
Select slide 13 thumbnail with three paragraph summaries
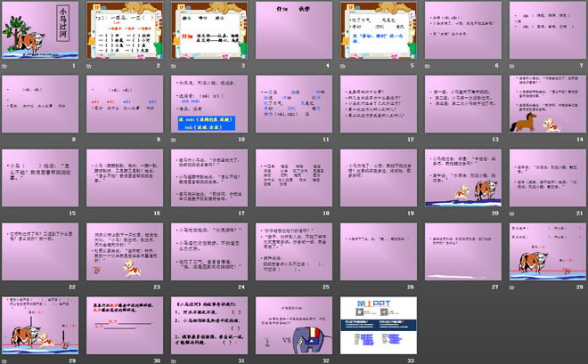pos(463,104)
